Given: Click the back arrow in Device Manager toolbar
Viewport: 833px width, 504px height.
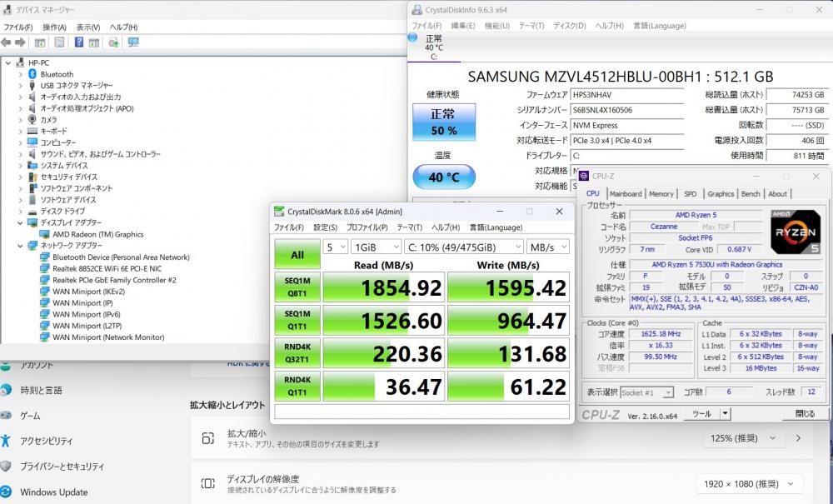Looking at the screenshot, I should coord(7,42).
